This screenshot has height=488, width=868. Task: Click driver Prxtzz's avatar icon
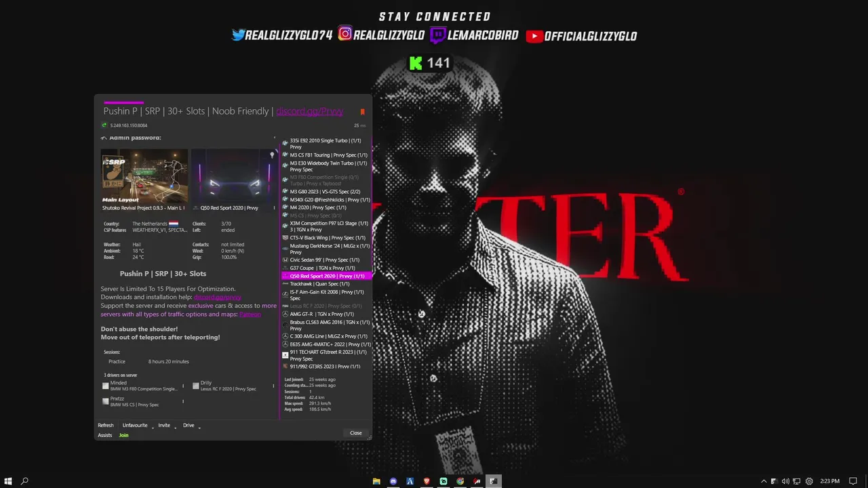pyautogui.click(x=105, y=401)
